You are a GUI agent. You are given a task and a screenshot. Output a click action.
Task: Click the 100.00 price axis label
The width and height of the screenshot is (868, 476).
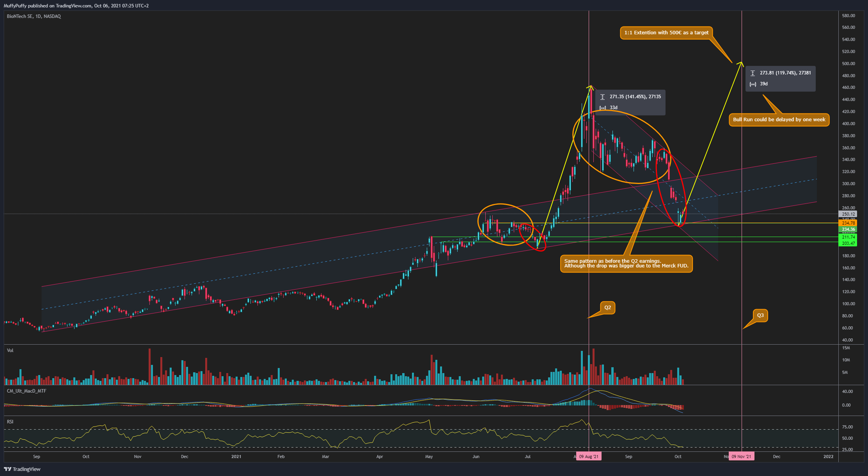pyautogui.click(x=848, y=304)
